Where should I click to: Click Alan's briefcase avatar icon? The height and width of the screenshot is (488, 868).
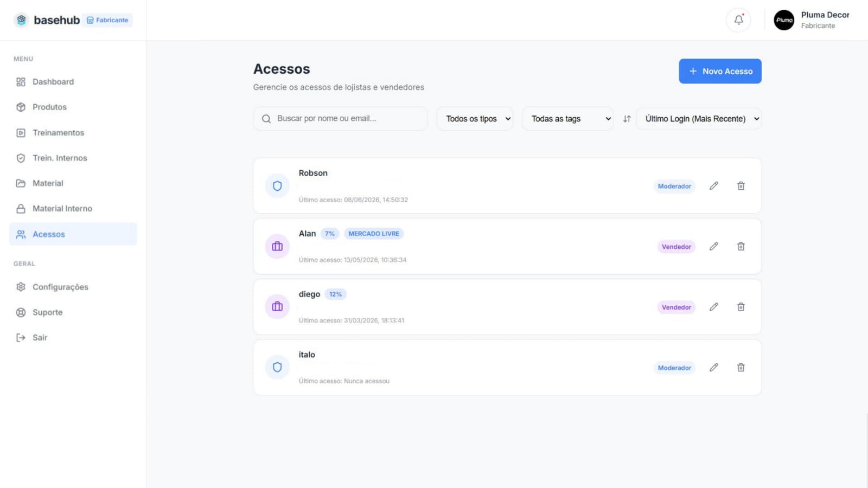[x=277, y=246]
